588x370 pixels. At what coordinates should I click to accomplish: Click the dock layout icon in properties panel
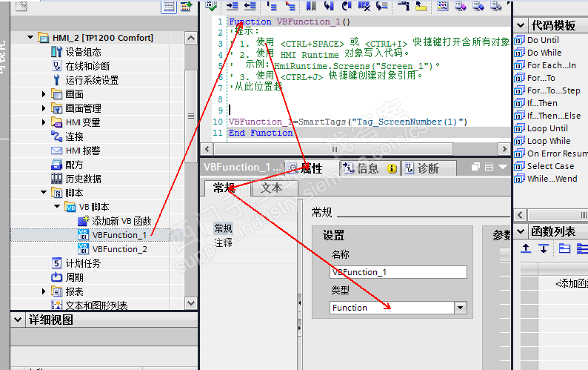click(489, 166)
